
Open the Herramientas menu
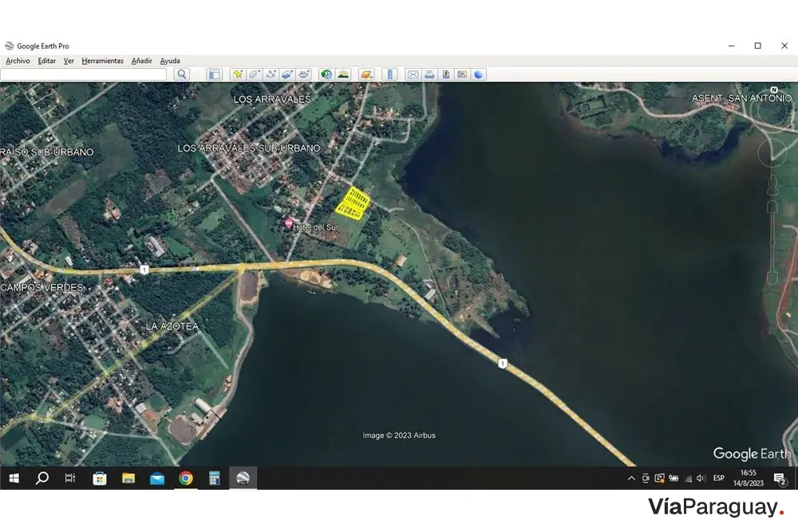pyautogui.click(x=102, y=61)
